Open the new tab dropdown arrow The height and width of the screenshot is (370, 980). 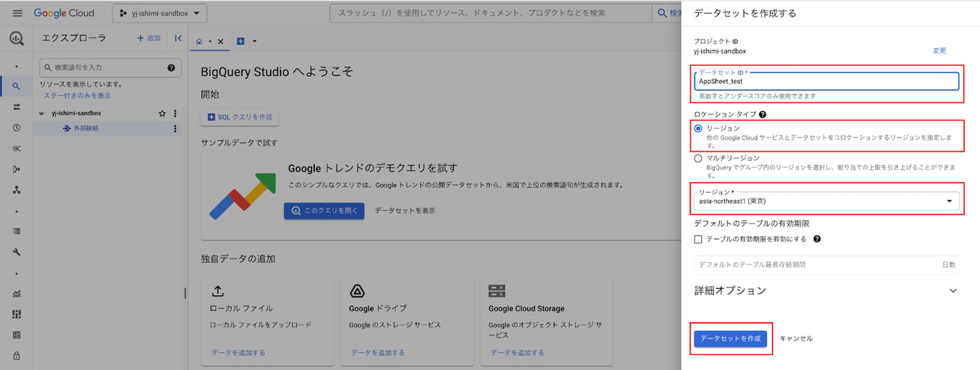click(x=254, y=42)
